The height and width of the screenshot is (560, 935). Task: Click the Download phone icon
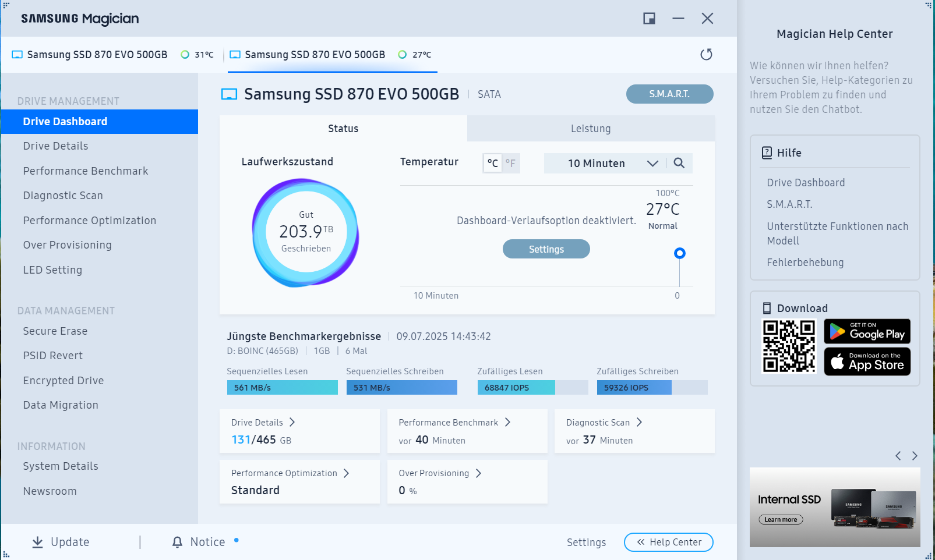click(x=767, y=309)
